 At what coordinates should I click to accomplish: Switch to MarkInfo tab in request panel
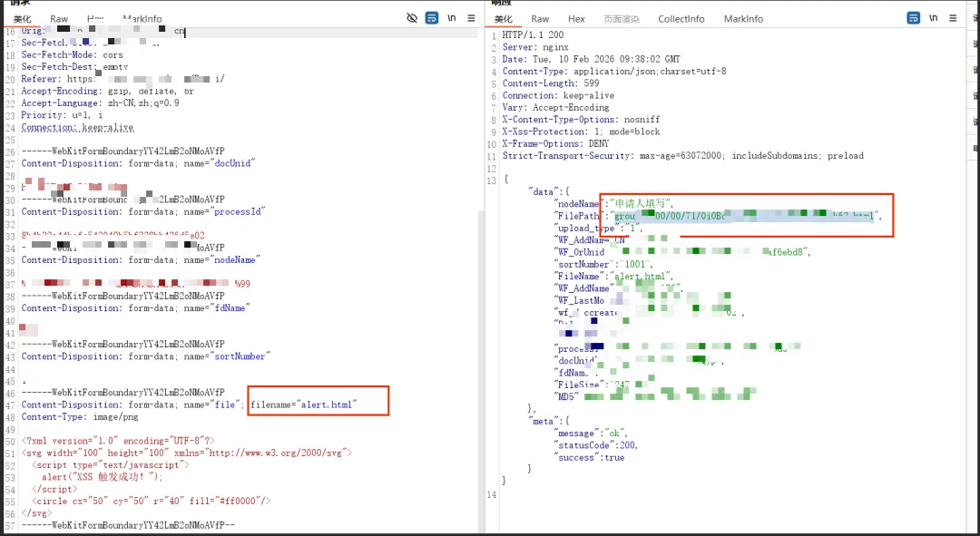coord(142,19)
